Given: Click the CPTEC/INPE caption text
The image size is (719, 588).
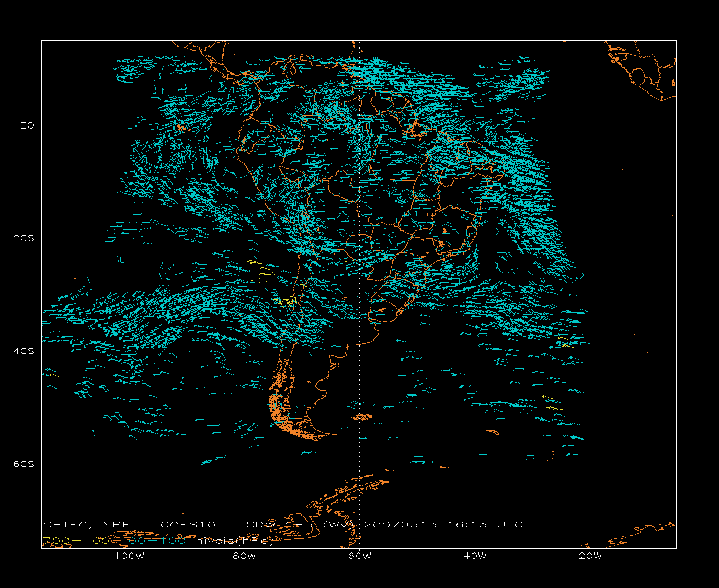Looking at the screenshot, I should click(x=88, y=524).
